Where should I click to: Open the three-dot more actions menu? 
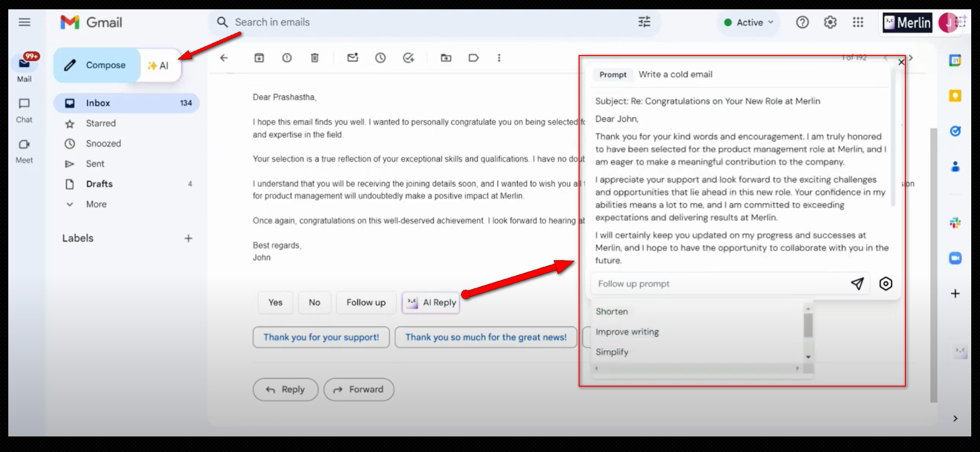point(499,58)
